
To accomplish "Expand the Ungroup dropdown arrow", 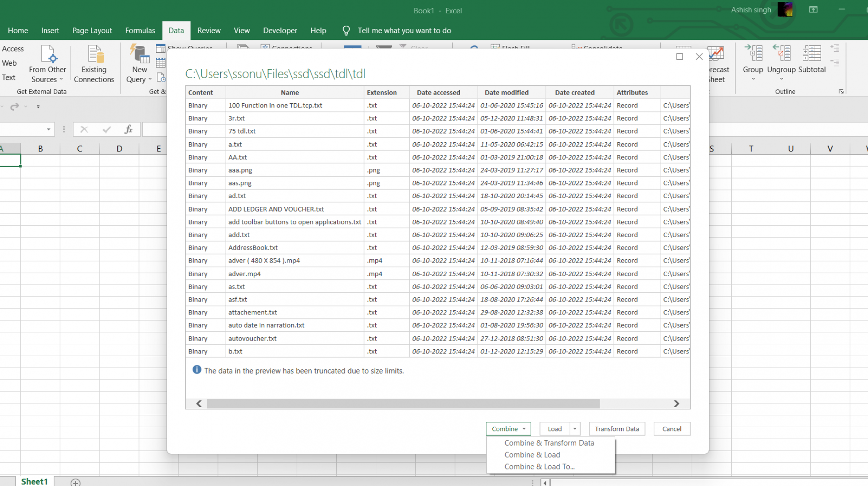I will (781, 79).
